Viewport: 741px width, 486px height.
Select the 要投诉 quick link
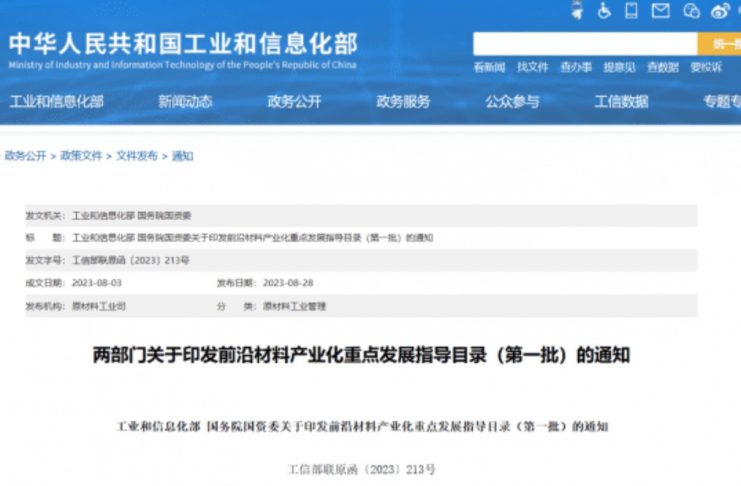(x=706, y=67)
